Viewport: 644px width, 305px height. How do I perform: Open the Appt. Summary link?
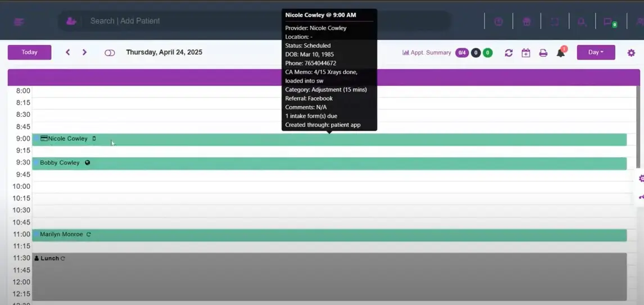click(x=427, y=53)
